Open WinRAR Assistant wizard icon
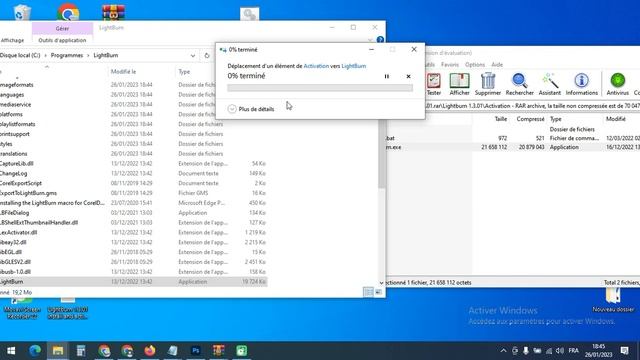Screen dimensions: 640x360 [x=550, y=84]
